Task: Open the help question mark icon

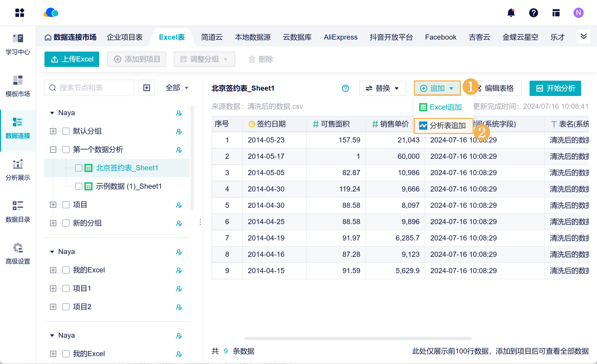Action: [x=533, y=13]
